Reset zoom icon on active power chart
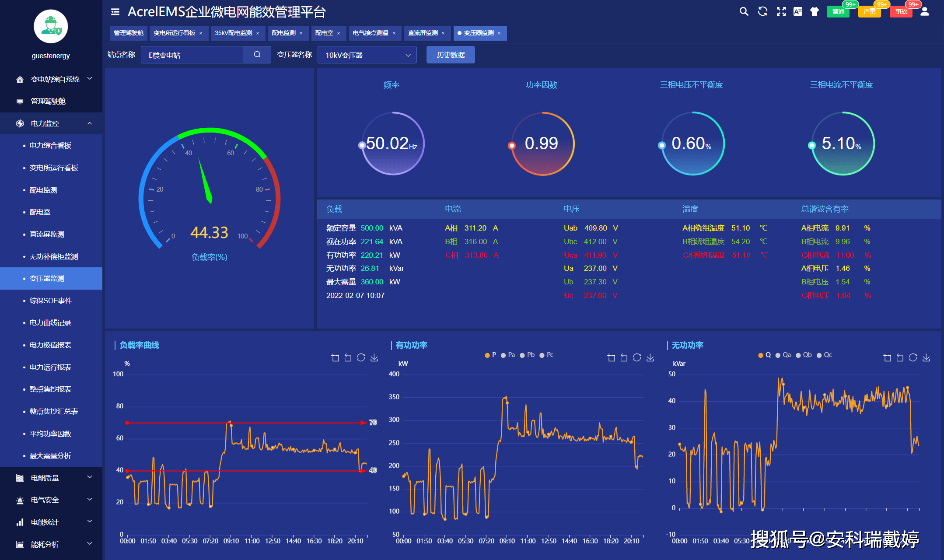The image size is (944, 560). pos(624,358)
